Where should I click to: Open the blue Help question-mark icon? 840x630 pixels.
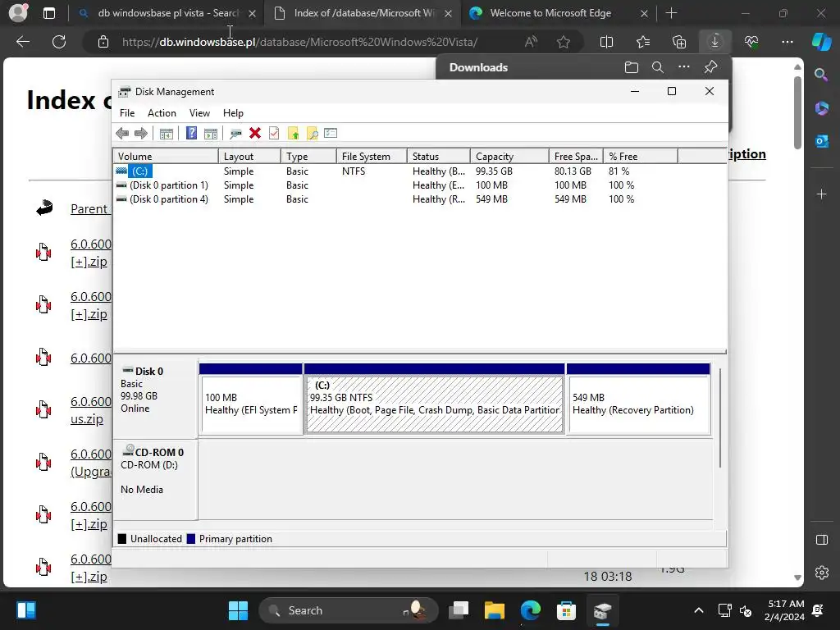coord(191,133)
